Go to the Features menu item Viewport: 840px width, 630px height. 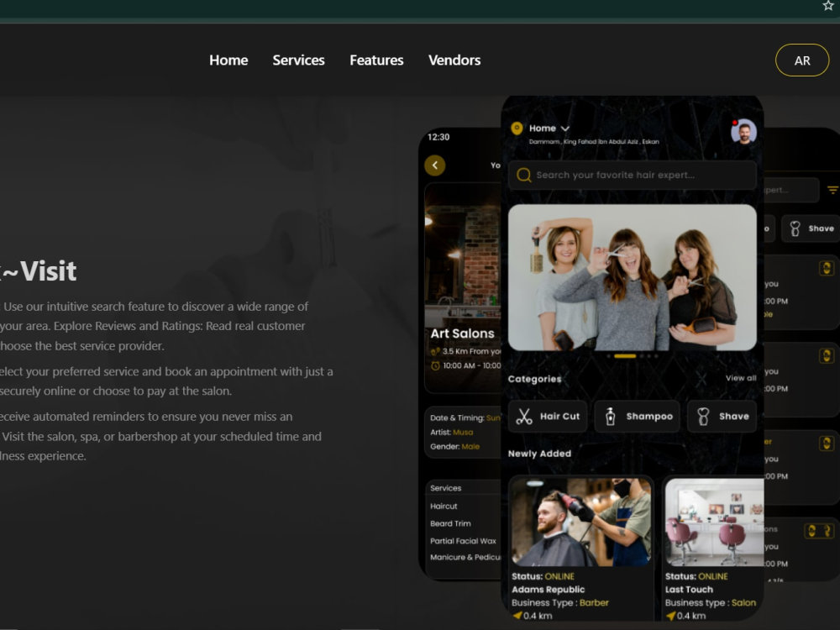pyautogui.click(x=376, y=60)
